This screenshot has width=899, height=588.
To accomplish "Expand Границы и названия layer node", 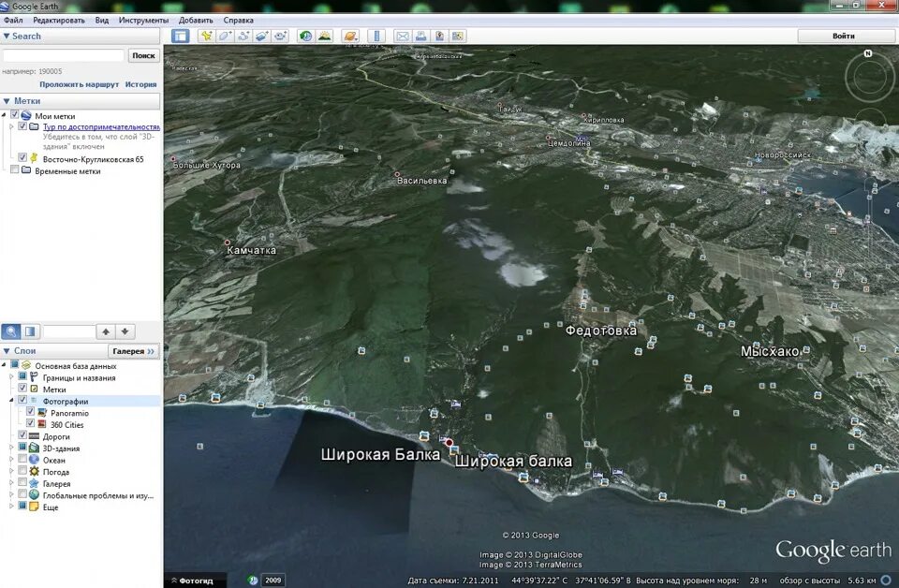I will (11, 377).
